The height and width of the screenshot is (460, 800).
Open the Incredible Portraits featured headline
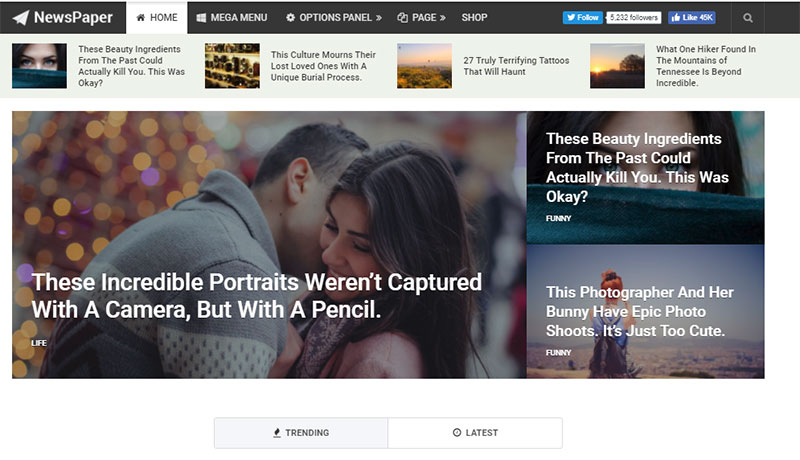[257, 296]
